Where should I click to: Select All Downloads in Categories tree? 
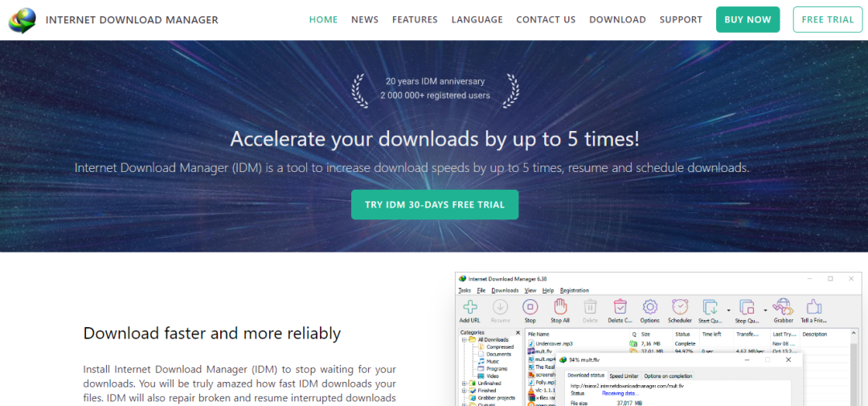(x=489, y=339)
